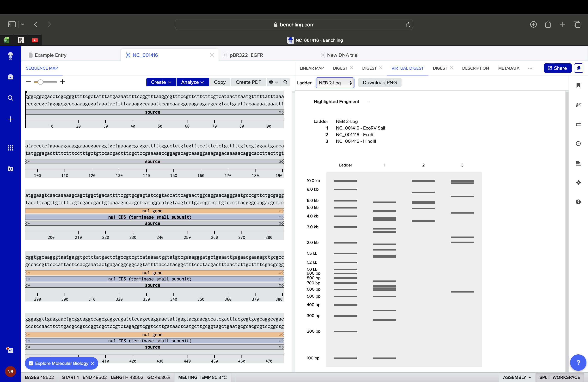Click the benchling.com address bar
The image size is (588, 382).
coord(294,25)
